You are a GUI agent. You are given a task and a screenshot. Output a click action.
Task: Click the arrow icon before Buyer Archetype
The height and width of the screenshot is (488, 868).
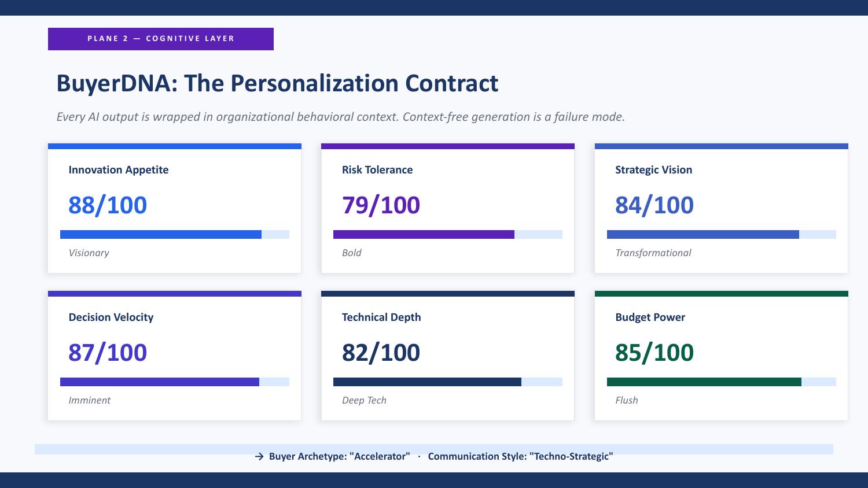click(259, 456)
